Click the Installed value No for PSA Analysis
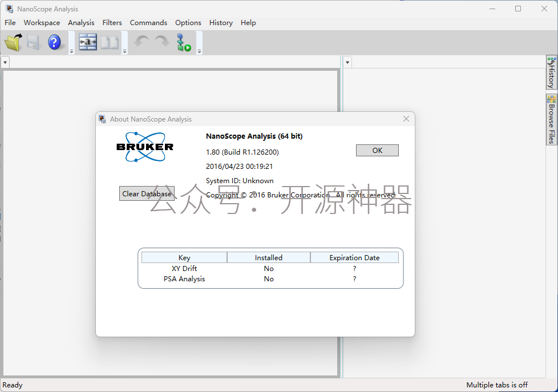The height and width of the screenshot is (392, 558). pyautogui.click(x=269, y=279)
